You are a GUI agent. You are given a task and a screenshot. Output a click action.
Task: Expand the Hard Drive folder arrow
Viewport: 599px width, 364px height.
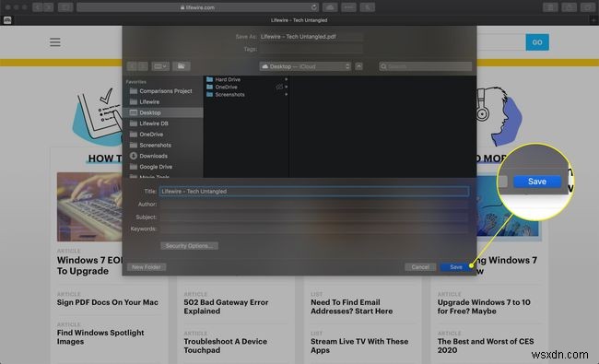click(286, 79)
